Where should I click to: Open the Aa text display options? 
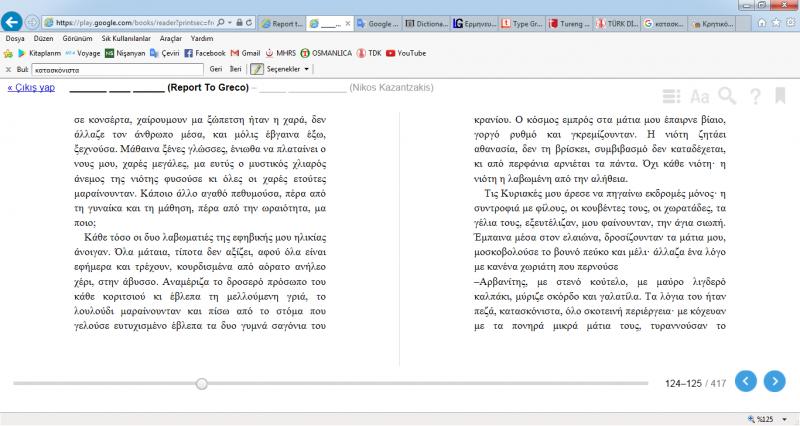pos(699,96)
